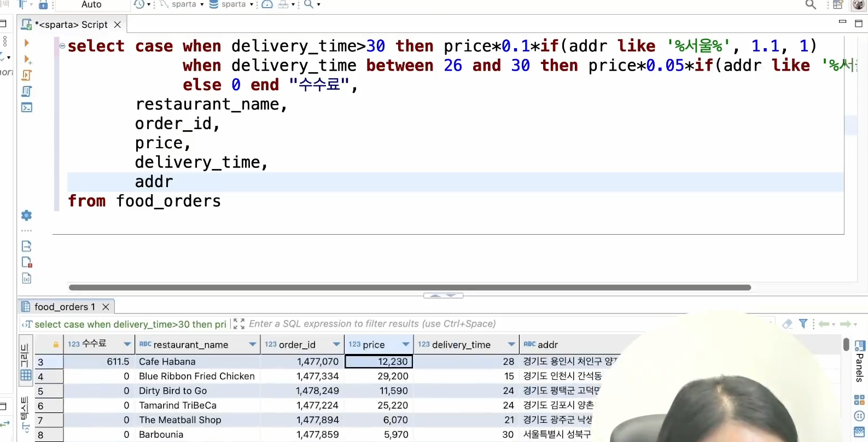Screen dimensions: 868x442
Task: Click the addr column header
Action: [547, 345]
